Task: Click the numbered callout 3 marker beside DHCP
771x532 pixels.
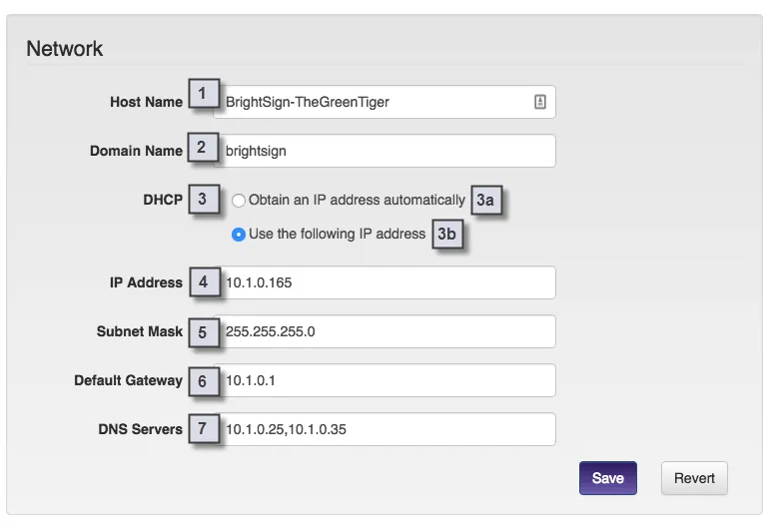Action: (x=204, y=199)
